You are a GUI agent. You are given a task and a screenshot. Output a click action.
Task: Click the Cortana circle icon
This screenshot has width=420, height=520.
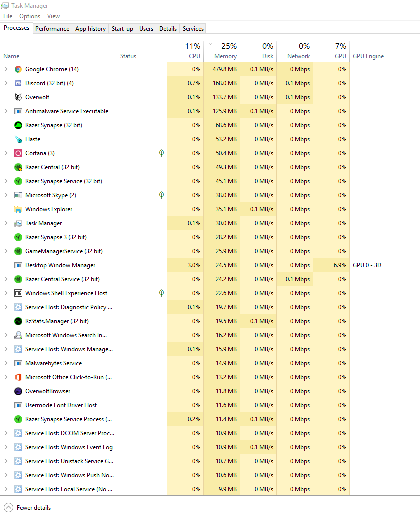[x=18, y=153]
